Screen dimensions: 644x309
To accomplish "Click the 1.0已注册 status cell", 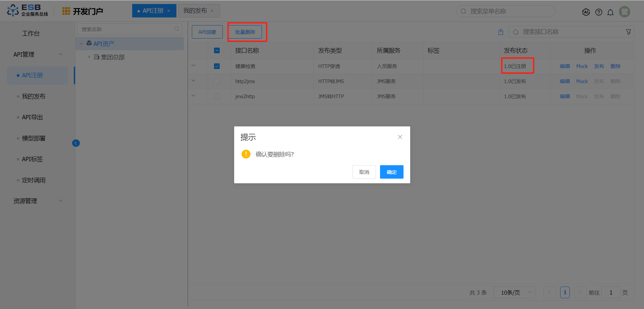I will 515,66.
